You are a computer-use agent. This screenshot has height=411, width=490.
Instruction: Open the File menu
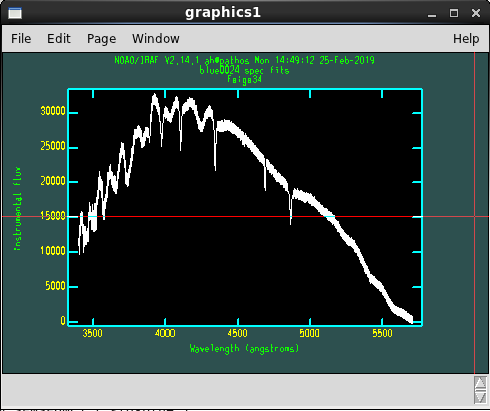click(21, 39)
